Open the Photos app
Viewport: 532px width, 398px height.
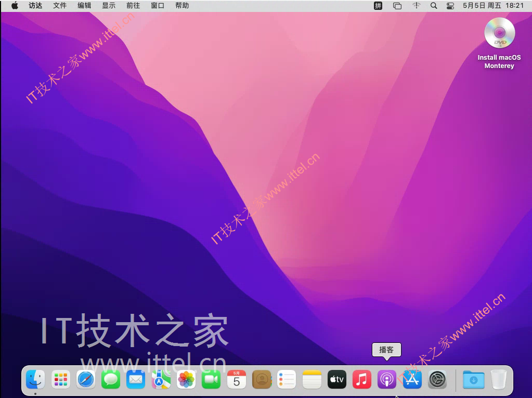tap(186, 379)
